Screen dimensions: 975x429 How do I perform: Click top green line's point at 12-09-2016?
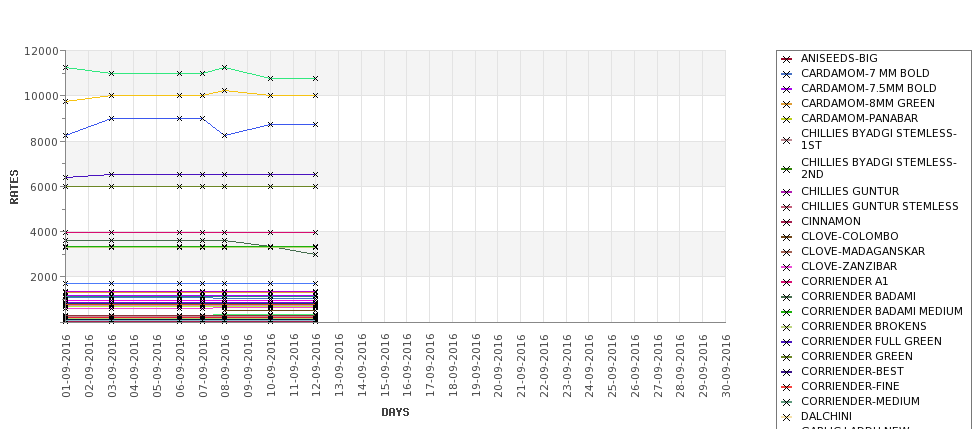click(315, 79)
